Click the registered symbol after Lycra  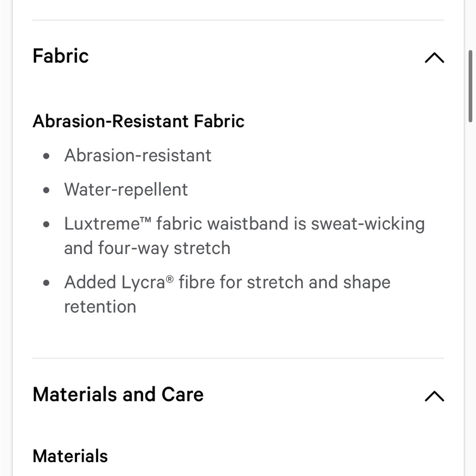click(x=170, y=278)
